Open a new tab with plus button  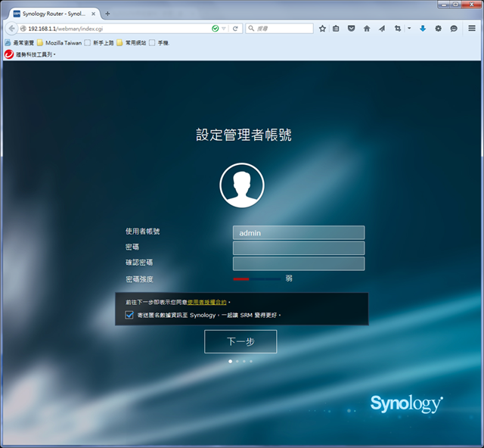pos(107,14)
